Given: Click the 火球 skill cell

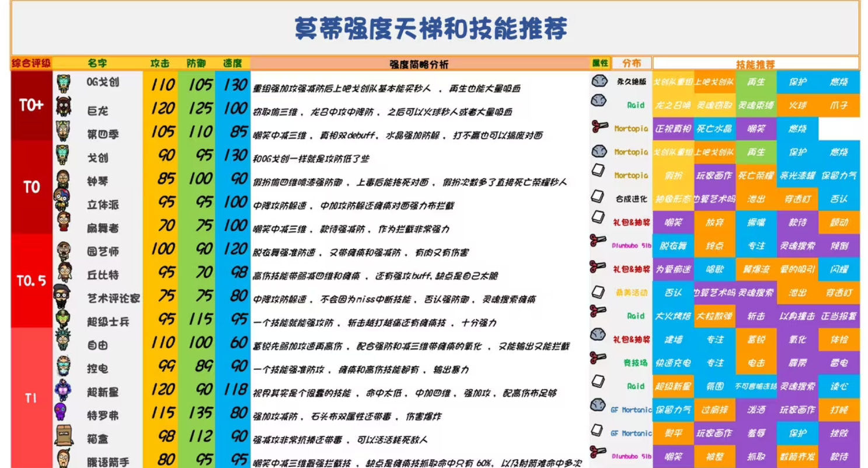Looking at the screenshot, I should (x=797, y=105).
